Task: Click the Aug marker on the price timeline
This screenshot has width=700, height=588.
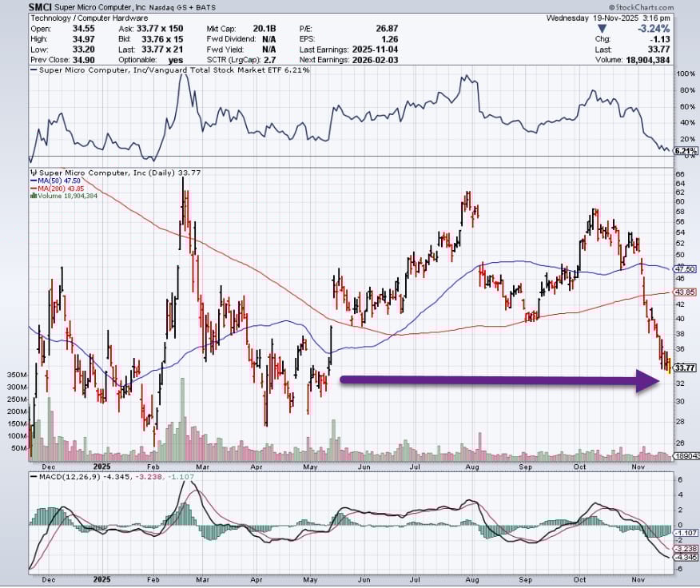Action: (x=472, y=467)
